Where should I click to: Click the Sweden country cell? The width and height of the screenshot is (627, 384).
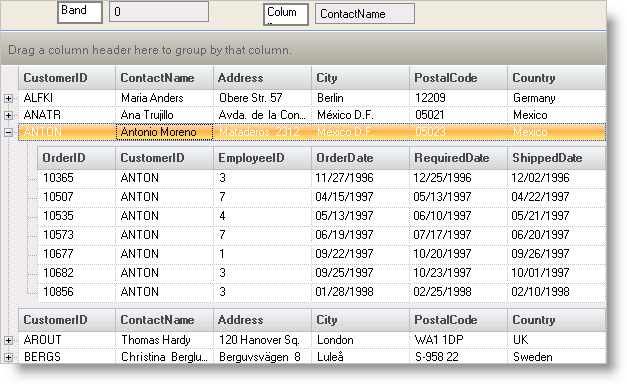tap(556, 357)
